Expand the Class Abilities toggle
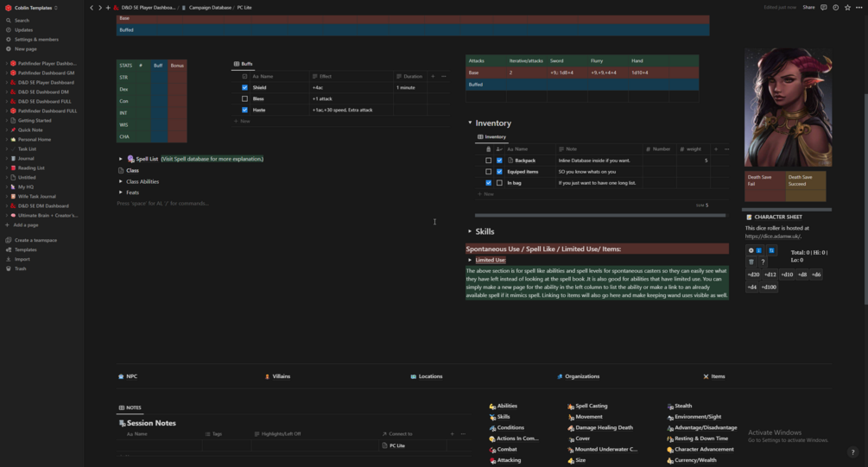The height and width of the screenshot is (467, 868). (x=121, y=181)
